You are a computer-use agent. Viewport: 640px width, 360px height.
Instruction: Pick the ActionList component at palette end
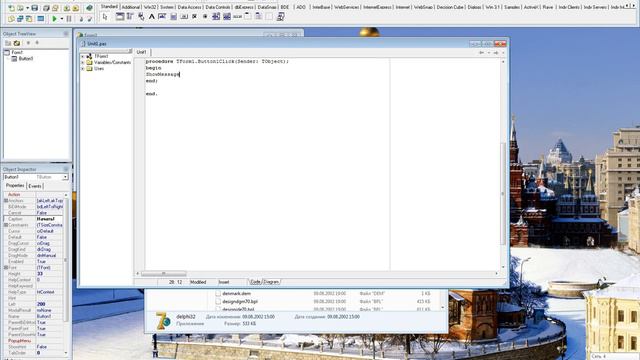pos(281,17)
